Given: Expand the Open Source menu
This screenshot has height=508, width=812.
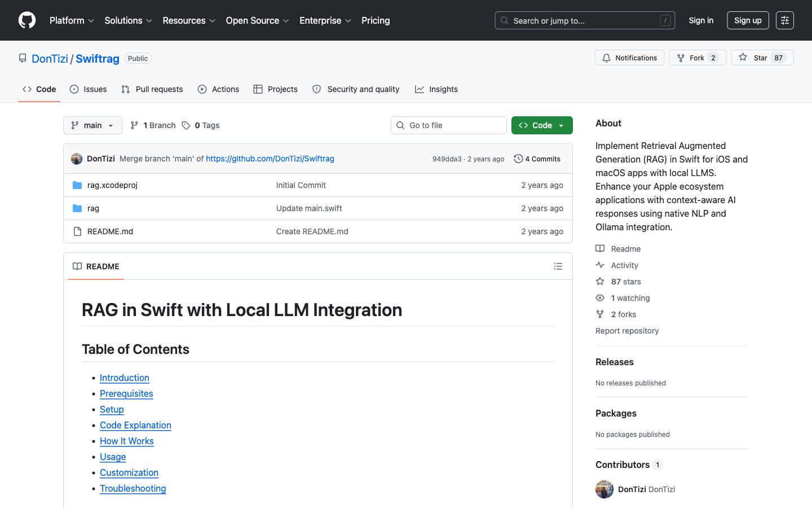Looking at the screenshot, I should tap(257, 20).
